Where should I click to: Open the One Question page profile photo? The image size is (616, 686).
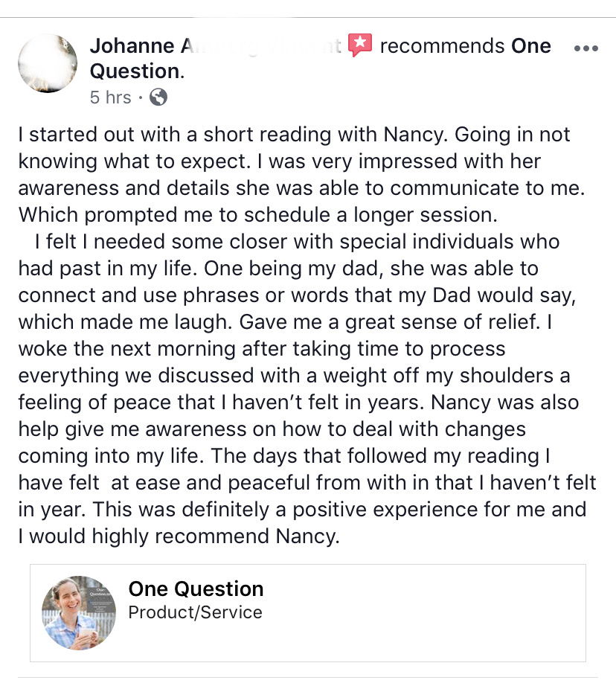[x=79, y=612]
